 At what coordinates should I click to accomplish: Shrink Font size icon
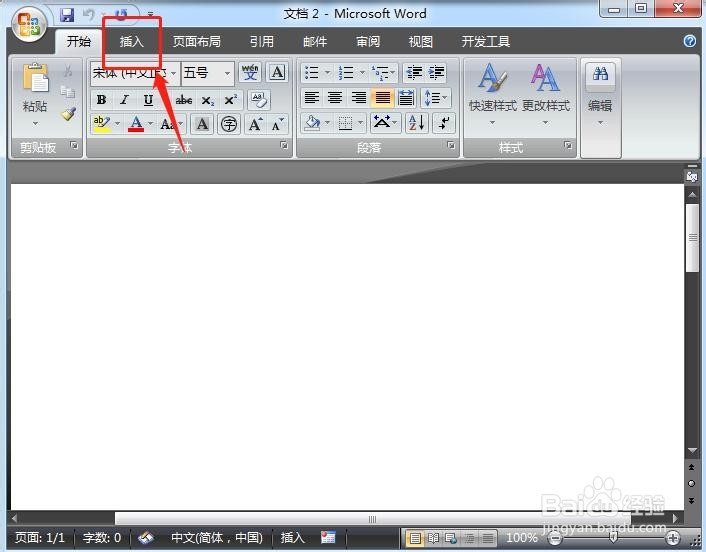click(277, 124)
